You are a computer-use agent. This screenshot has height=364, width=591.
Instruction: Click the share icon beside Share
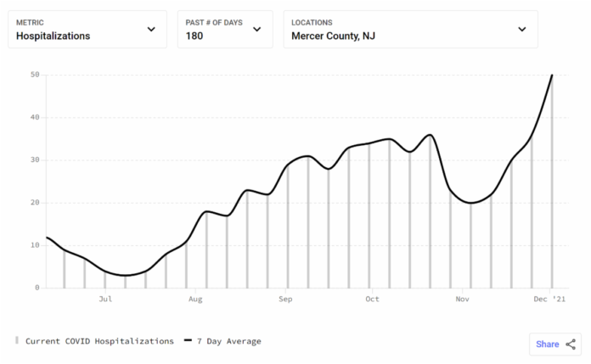(570, 344)
